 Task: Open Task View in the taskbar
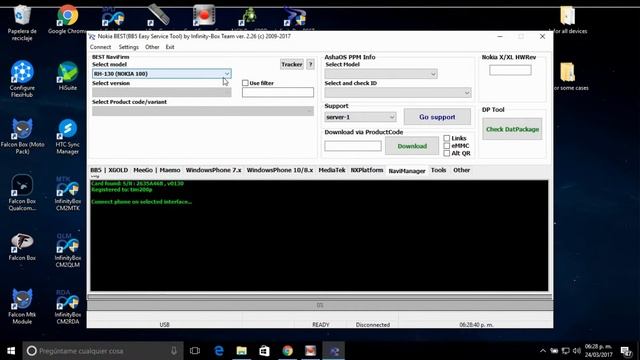click(x=195, y=351)
